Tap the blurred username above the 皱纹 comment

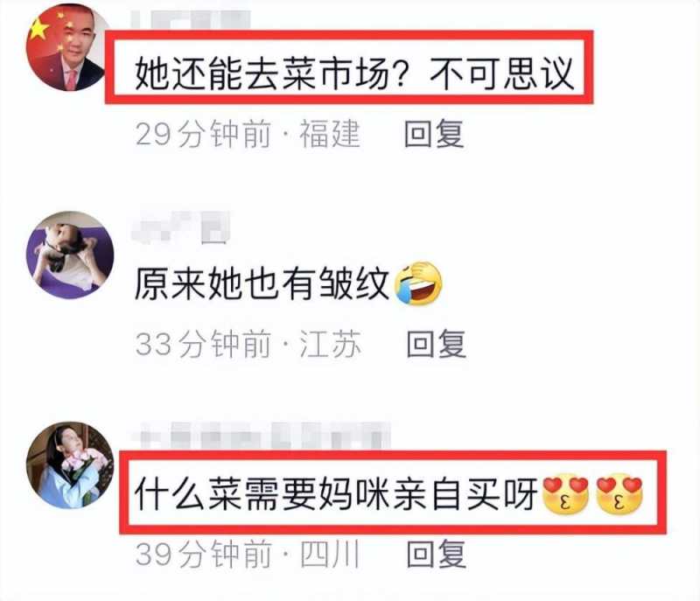pyautogui.click(x=181, y=228)
